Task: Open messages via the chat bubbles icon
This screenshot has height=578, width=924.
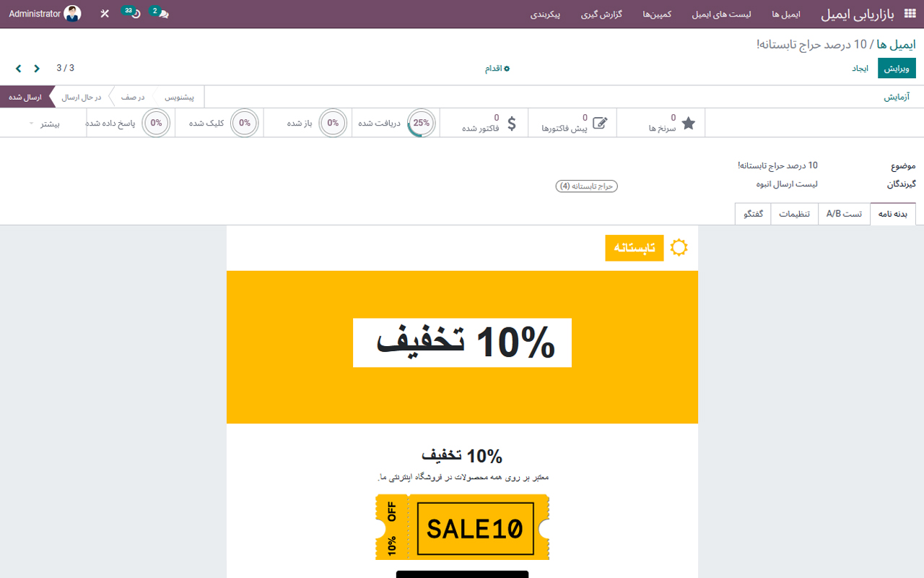Action: pos(160,14)
